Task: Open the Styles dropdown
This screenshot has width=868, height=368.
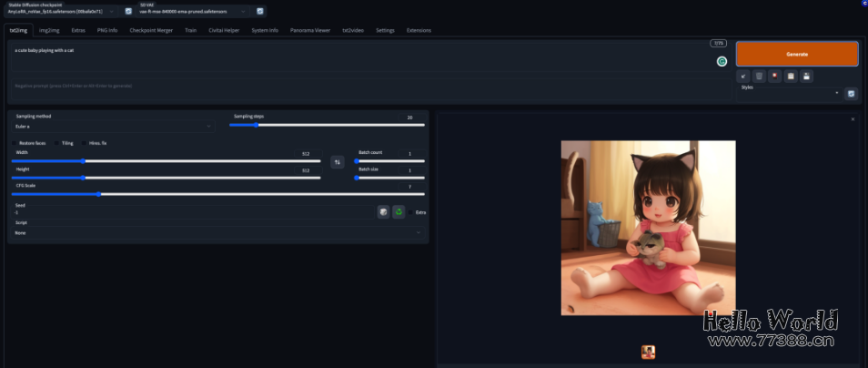Action: (x=790, y=93)
